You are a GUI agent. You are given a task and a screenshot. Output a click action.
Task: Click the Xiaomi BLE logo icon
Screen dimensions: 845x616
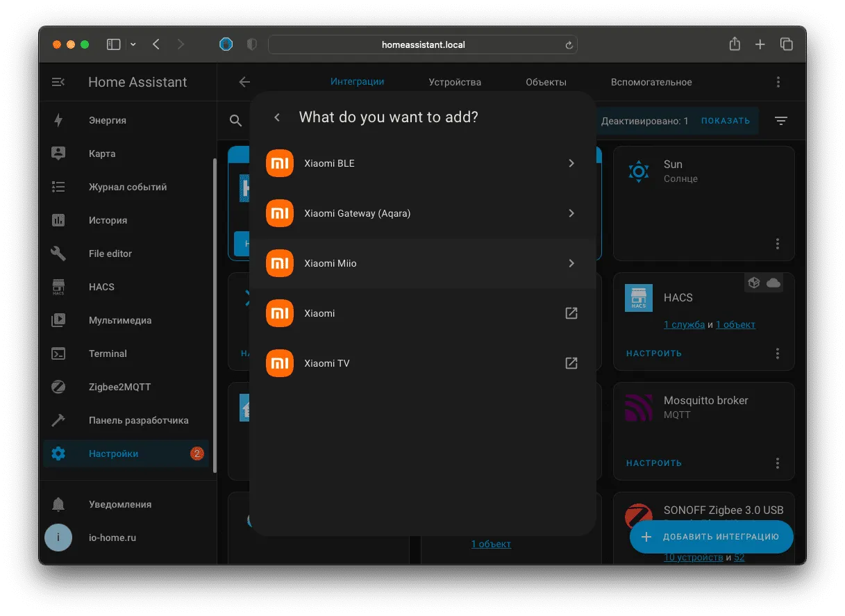(280, 163)
